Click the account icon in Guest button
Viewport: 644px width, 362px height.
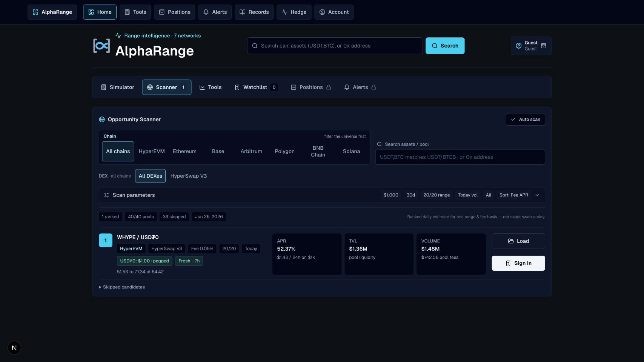518,46
